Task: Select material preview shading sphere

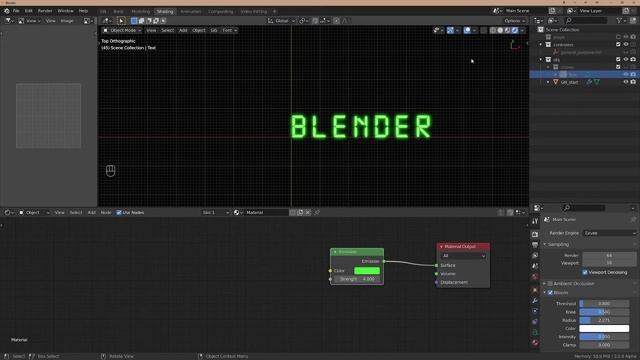Action: tap(508, 30)
